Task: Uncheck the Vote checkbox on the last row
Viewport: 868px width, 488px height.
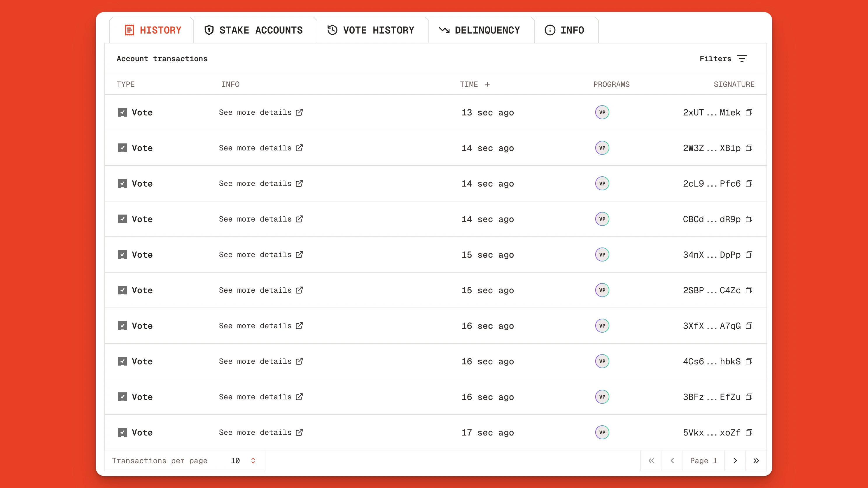Action: (x=123, y=432)
